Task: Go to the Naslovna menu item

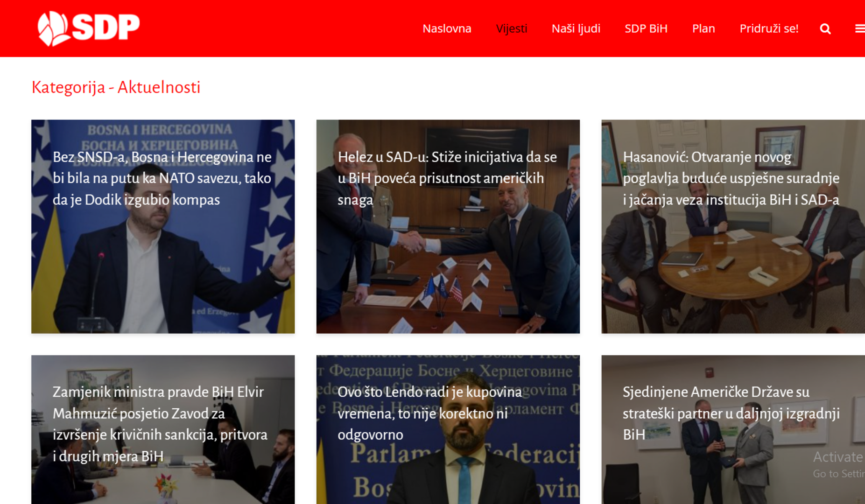Action: point(447,28)
